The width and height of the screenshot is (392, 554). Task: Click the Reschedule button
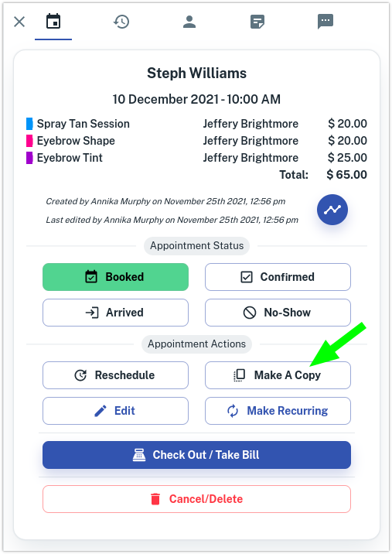click(115, 375)
